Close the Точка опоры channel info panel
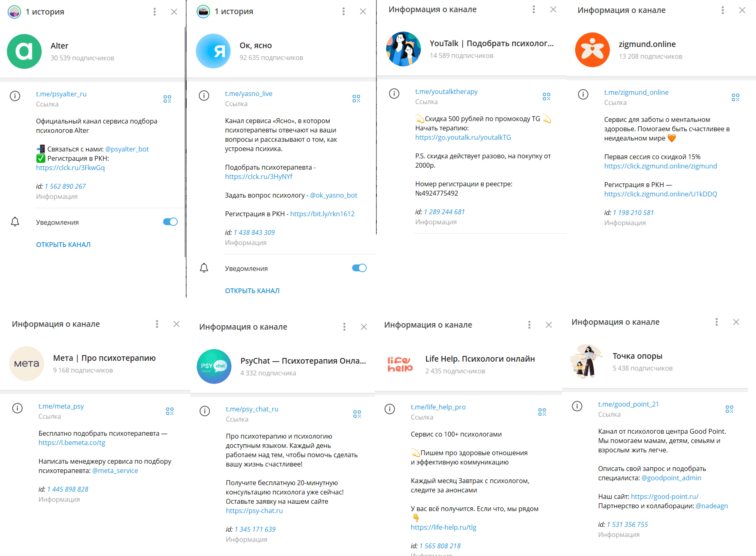 pos(736,322)
